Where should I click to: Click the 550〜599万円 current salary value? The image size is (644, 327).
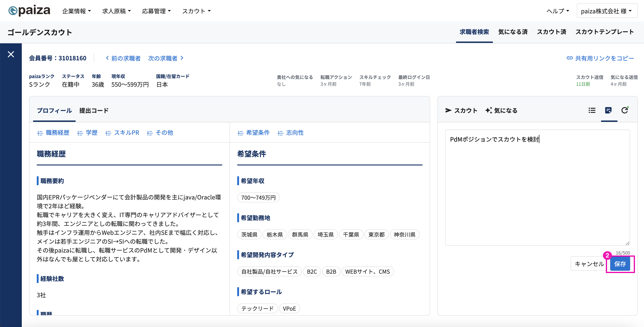[130, 84]
